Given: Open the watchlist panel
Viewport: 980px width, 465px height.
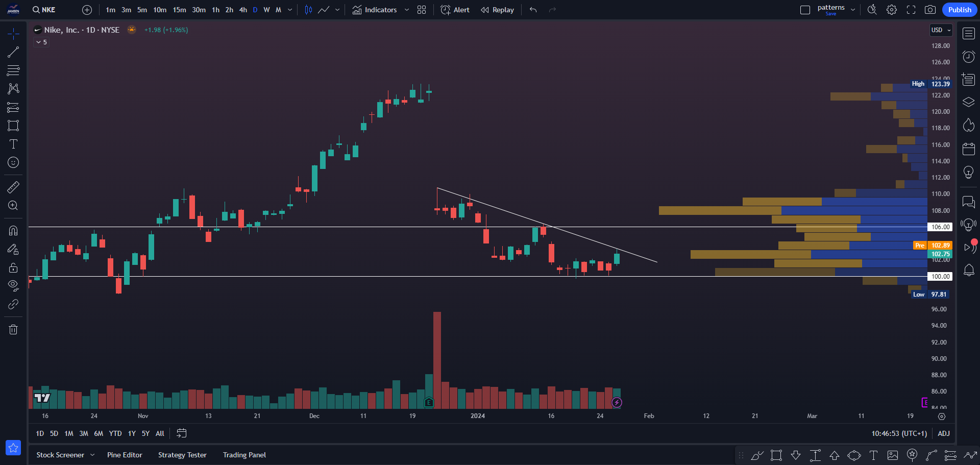Looking at the screenshot, I should point(969,34).
